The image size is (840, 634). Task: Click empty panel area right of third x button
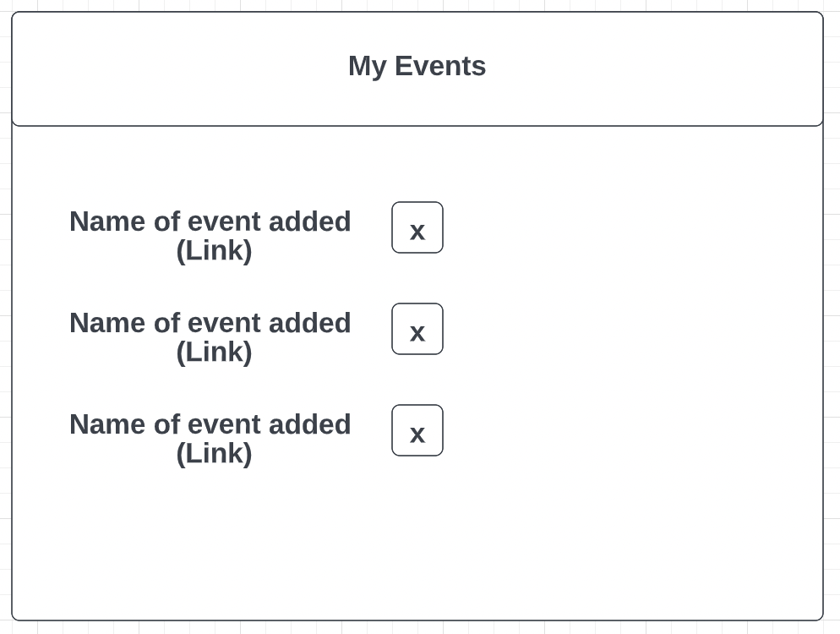pyautogui.click(x=632, y=430)
